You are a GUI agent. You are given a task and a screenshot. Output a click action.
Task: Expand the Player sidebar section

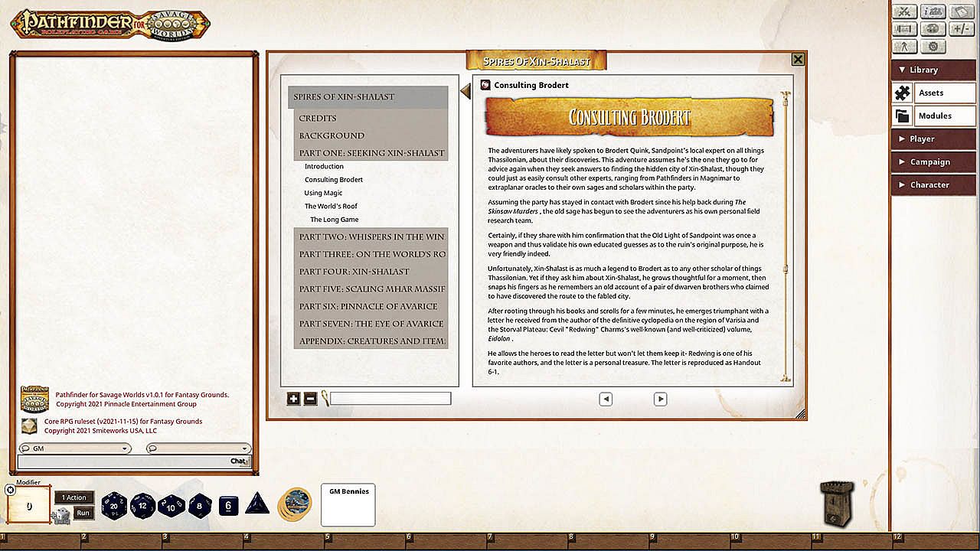(932, 139)
